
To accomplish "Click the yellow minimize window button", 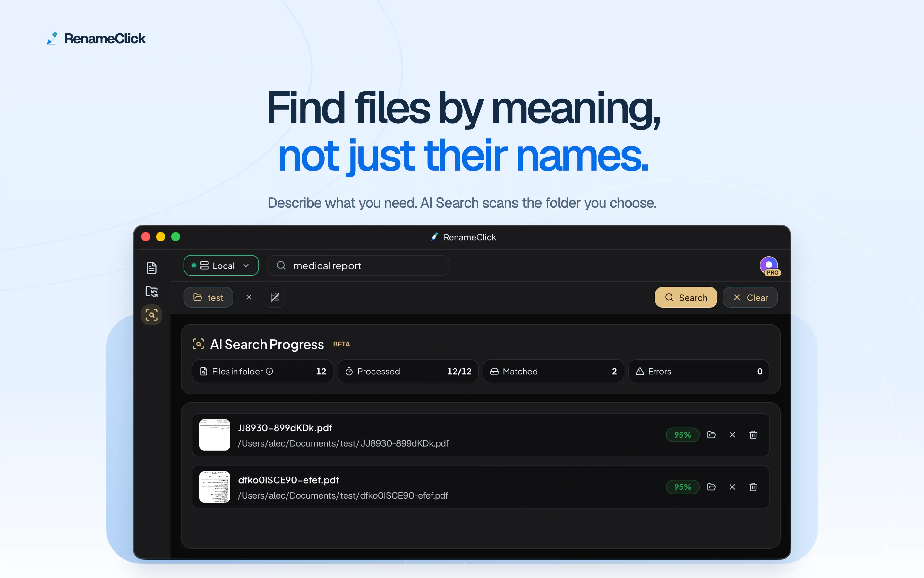I will tap(161, 237).
